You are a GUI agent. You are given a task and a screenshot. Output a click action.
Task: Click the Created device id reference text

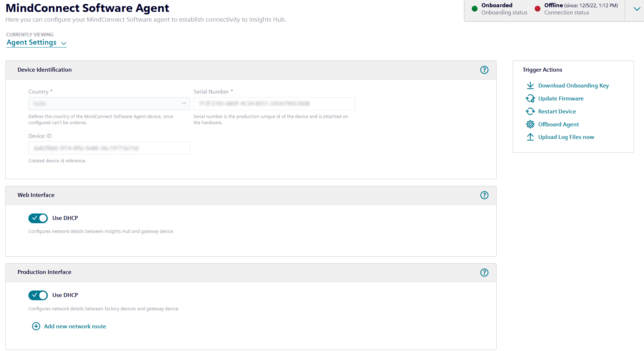coord(58,161)
